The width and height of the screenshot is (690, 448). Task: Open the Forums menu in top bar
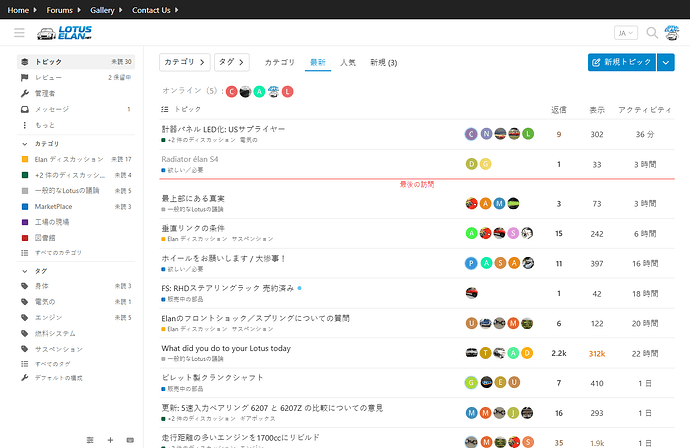click(x=63, y=10)
